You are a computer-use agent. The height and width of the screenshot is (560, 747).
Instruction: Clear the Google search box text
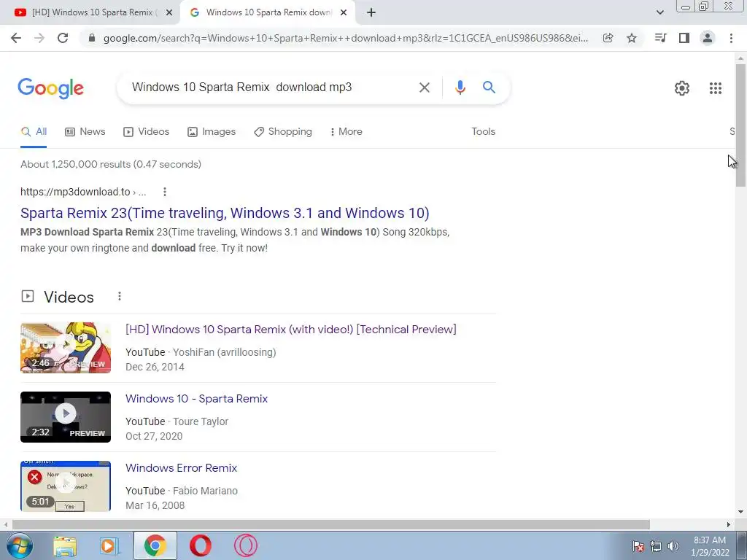click(424, 87)
